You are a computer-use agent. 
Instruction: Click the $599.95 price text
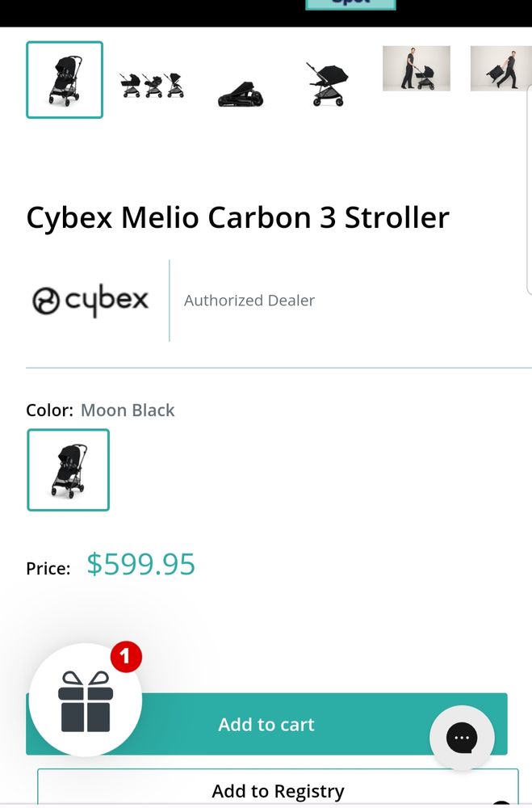(141, 564)
